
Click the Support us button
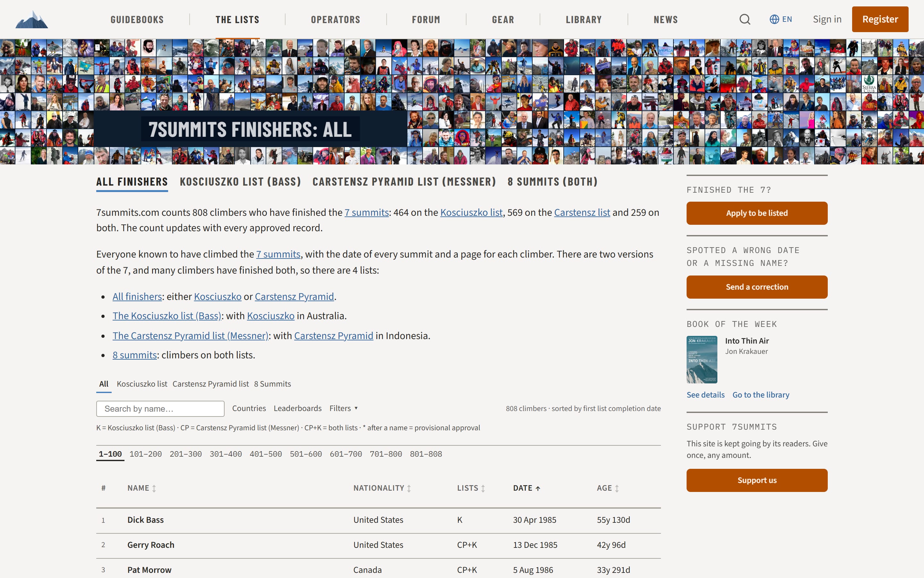tap(757, 480)
